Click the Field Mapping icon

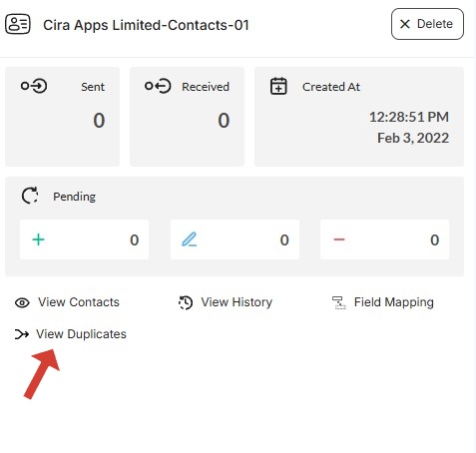[x=339, y=302]
